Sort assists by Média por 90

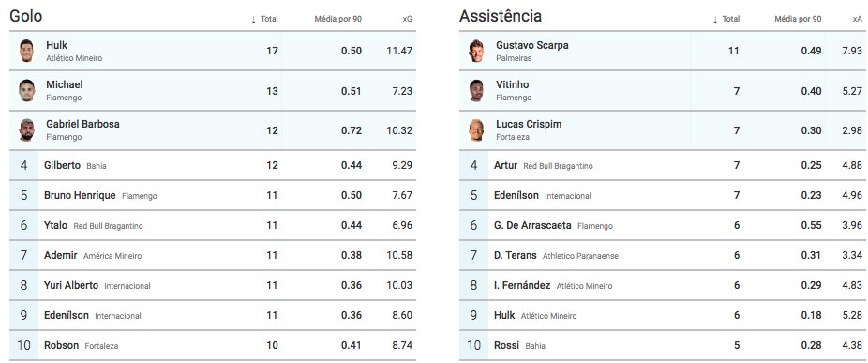798,19
